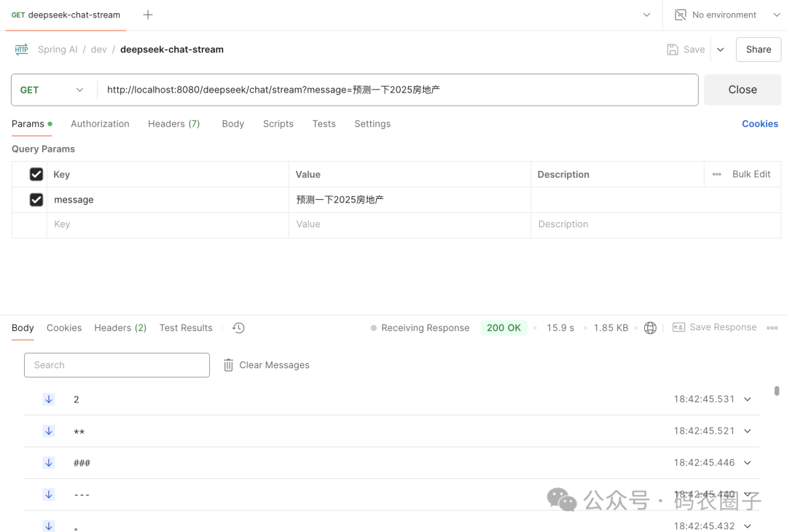The image size is (787, 532).
Task: Click the trash icon for Clear Messages
Action: (x=228, y=365)
